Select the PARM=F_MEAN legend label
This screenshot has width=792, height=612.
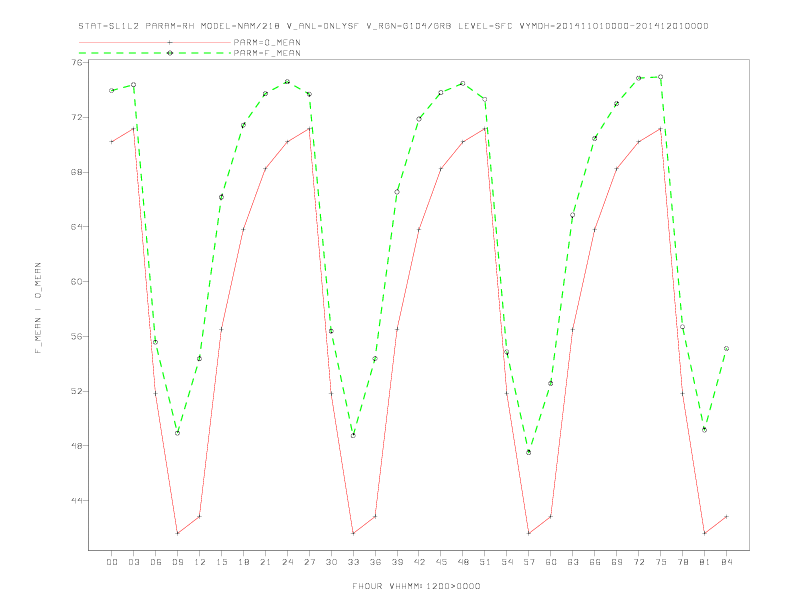267,53
